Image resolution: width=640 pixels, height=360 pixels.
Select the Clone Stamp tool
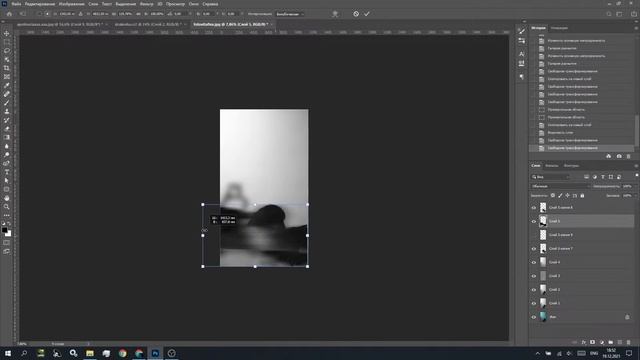(x=7, y=111)
